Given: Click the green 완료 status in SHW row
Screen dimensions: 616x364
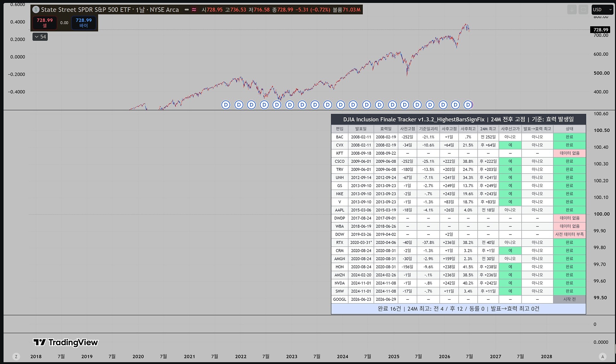Looking at the screenshot, I should pyautogui.click(x=569, y=291).
